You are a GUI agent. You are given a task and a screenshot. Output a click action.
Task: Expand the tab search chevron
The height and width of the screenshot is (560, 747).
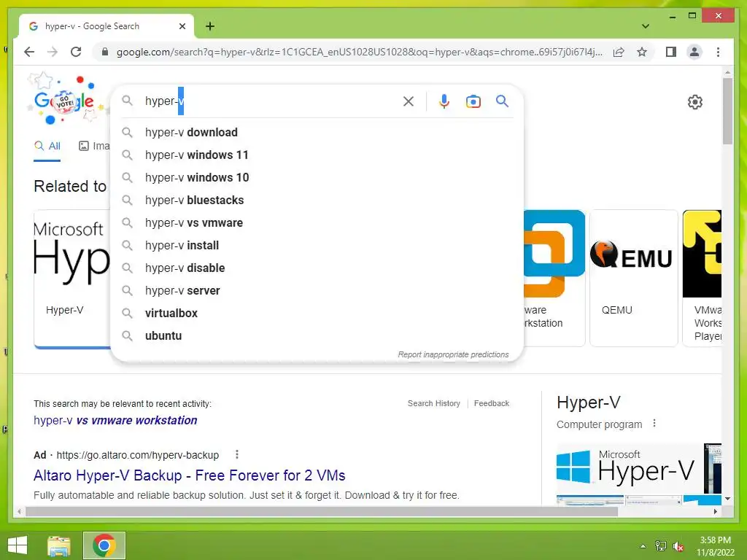646,26
